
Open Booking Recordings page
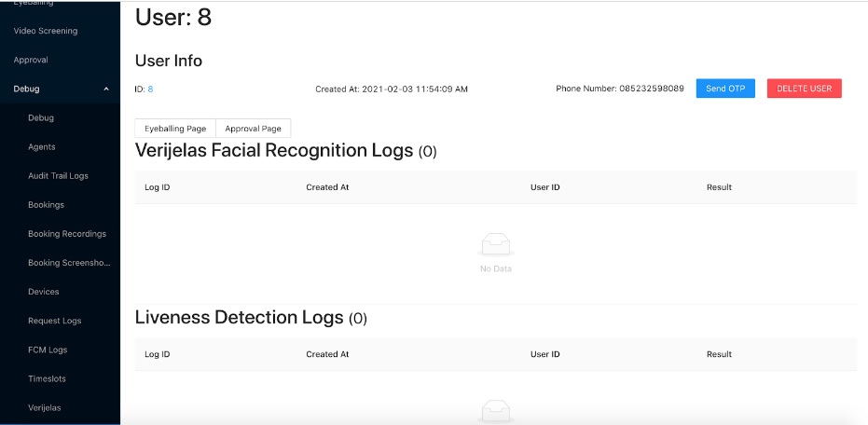[67, 234]
